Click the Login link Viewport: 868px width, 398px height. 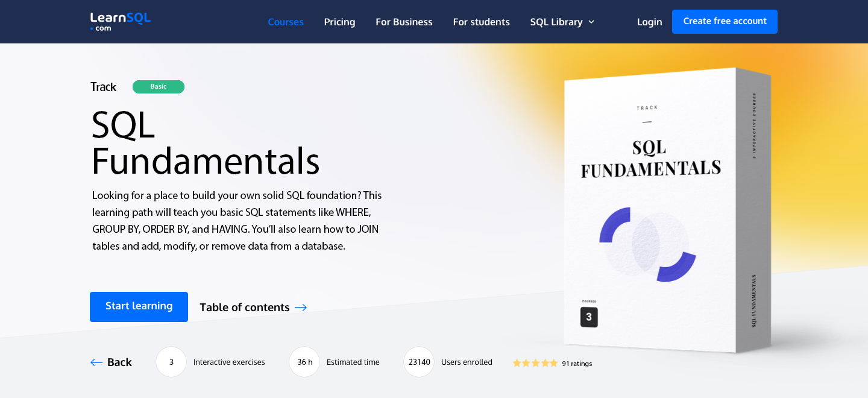(649, 22)
